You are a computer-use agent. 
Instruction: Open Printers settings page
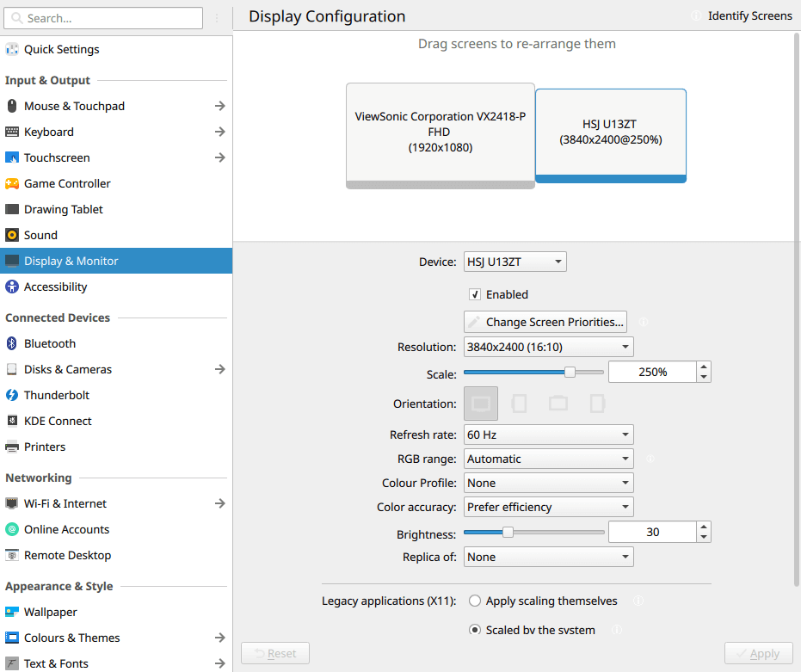116,447
